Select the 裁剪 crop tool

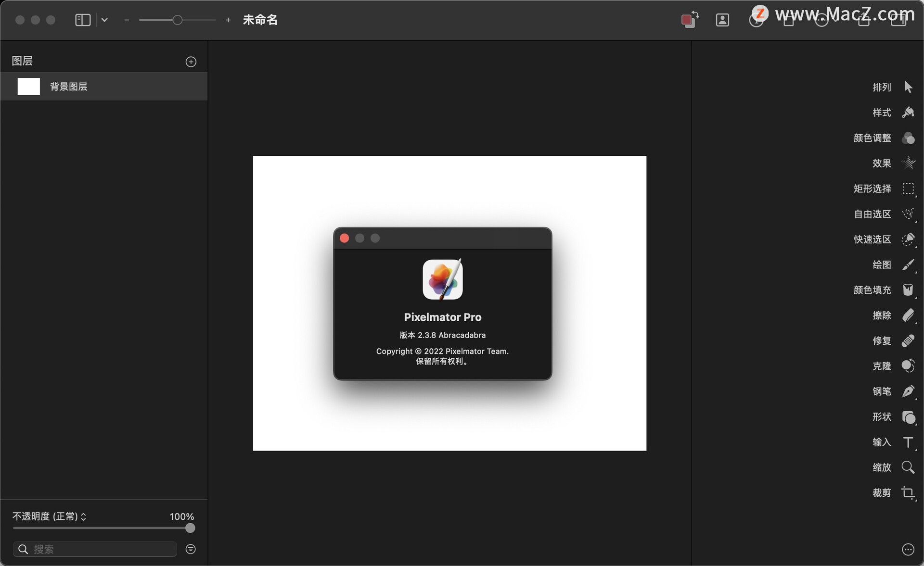click(908, 493)
